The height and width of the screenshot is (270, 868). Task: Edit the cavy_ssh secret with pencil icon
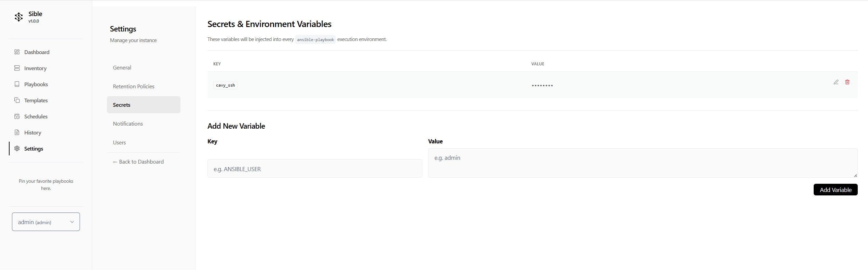(836, 82)
